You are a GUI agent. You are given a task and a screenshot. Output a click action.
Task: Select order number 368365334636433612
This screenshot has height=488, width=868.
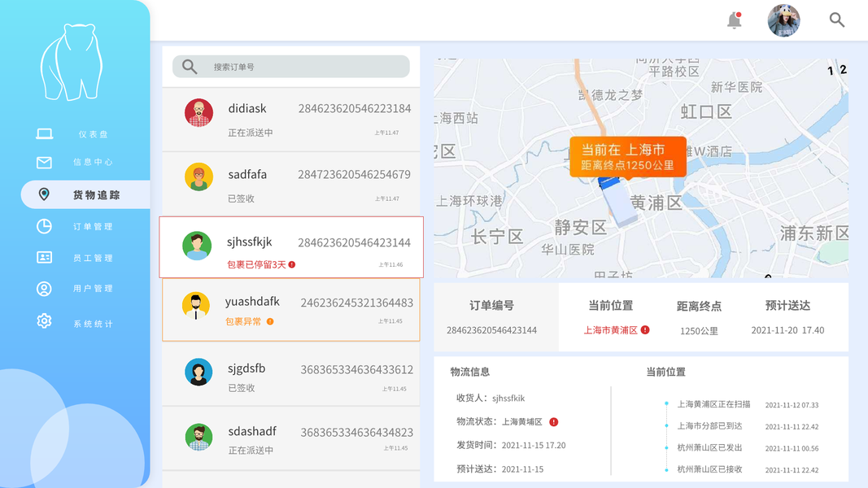pos(357,369)
